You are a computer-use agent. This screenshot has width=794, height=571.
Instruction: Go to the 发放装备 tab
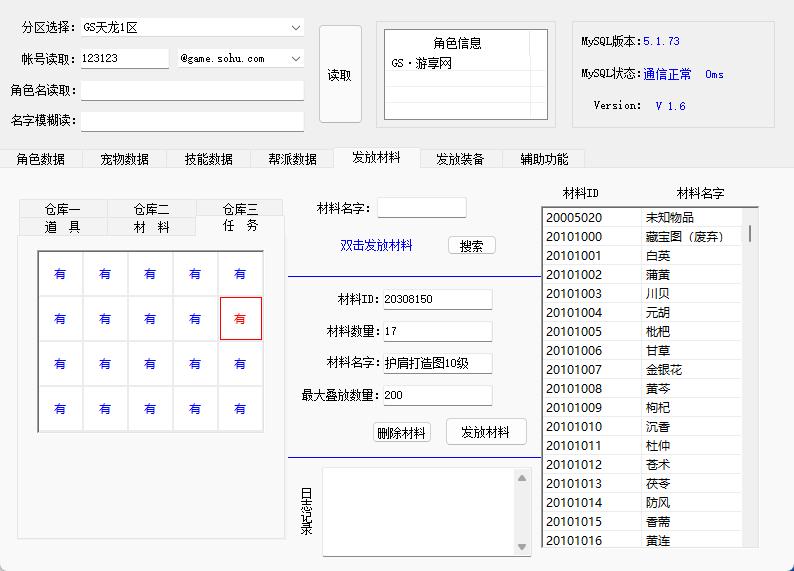click(x=461, y=159)
